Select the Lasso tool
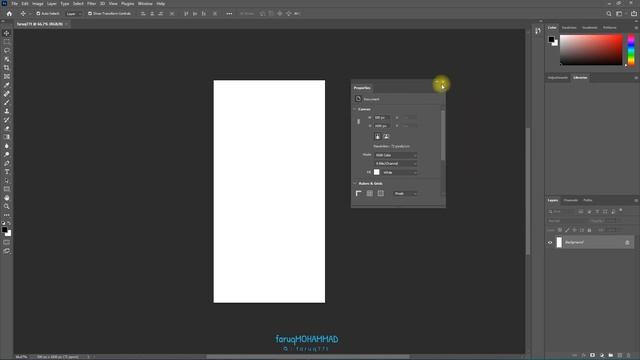The width and height of the screenshot is (640, 360). [x=7, y=51]
